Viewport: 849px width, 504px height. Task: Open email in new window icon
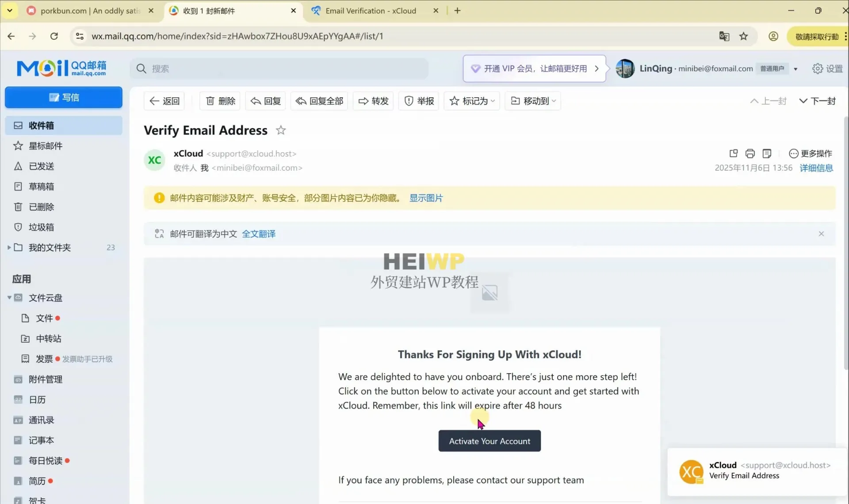[733, 153]
